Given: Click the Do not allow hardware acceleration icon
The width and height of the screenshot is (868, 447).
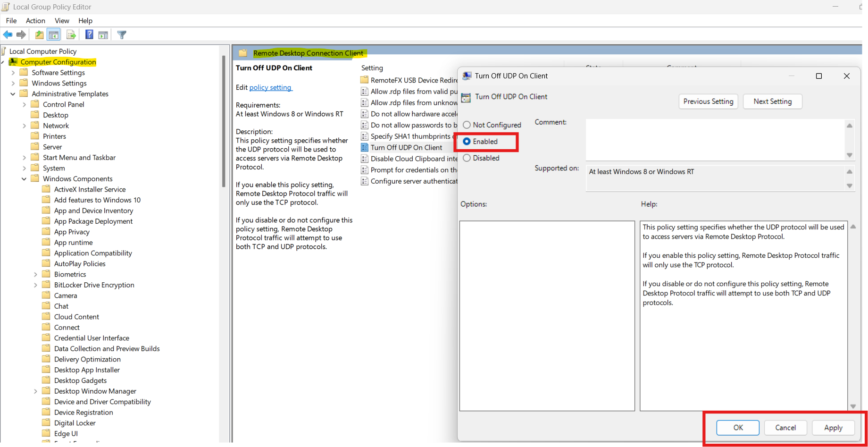Looking at the screenshot, I should [365, 114].
